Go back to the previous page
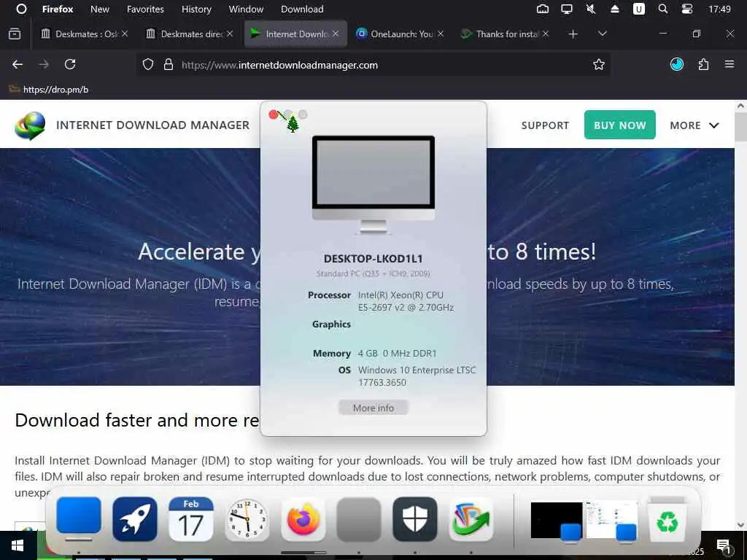This screenshot has height=560, width=747. [x=18, y=64]
